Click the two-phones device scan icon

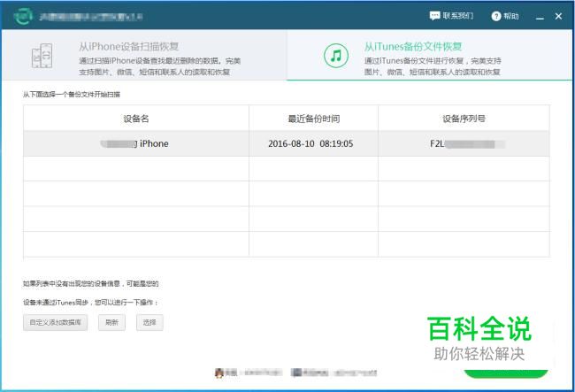(42, 56)
